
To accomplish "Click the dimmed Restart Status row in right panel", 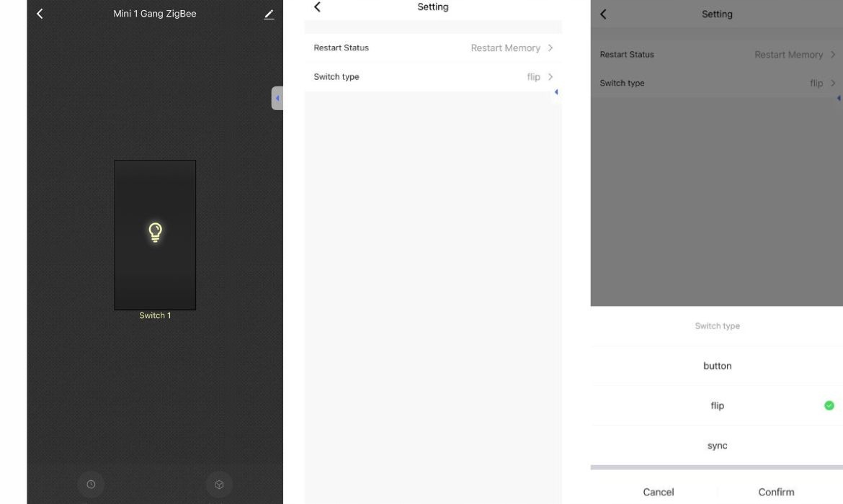I will (x=717, y=54).
